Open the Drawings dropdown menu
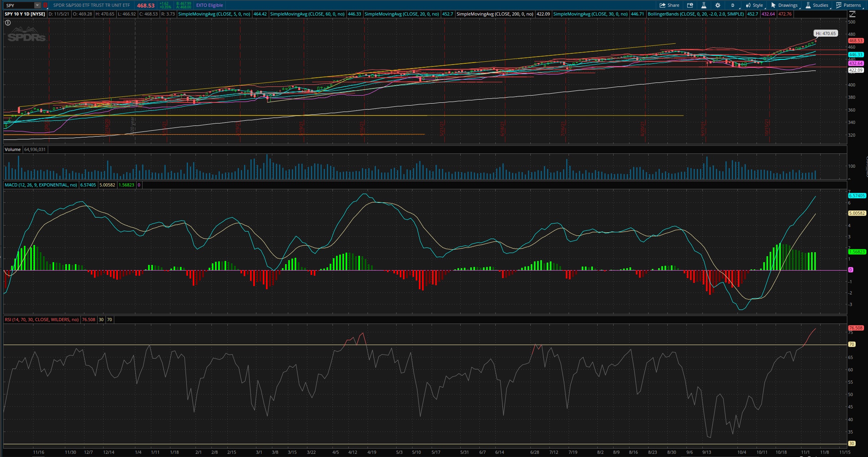The height and width of the screenshot is (457, 868). [x=785, y=5]
